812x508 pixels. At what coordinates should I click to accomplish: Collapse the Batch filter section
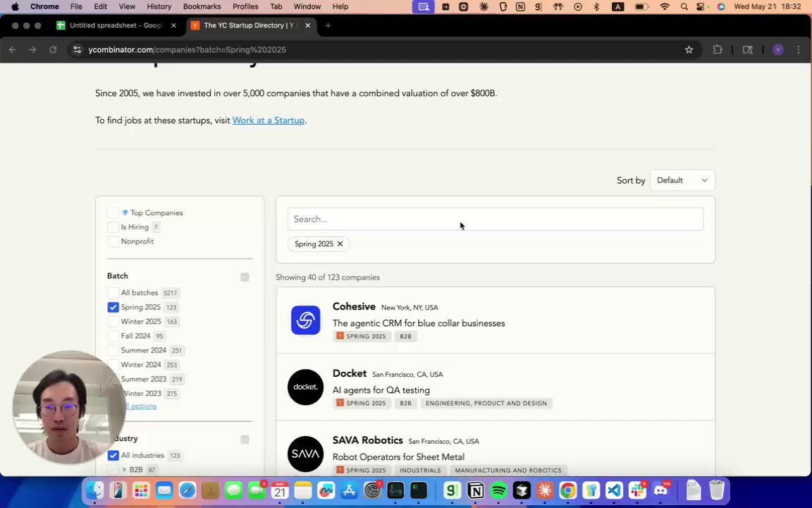(245, 277)
